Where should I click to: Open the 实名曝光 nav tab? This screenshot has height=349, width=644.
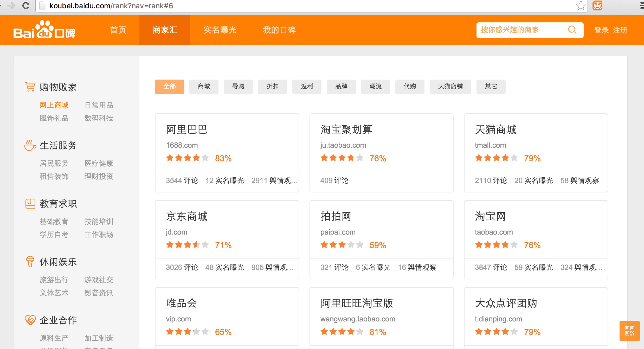(220, 30)
